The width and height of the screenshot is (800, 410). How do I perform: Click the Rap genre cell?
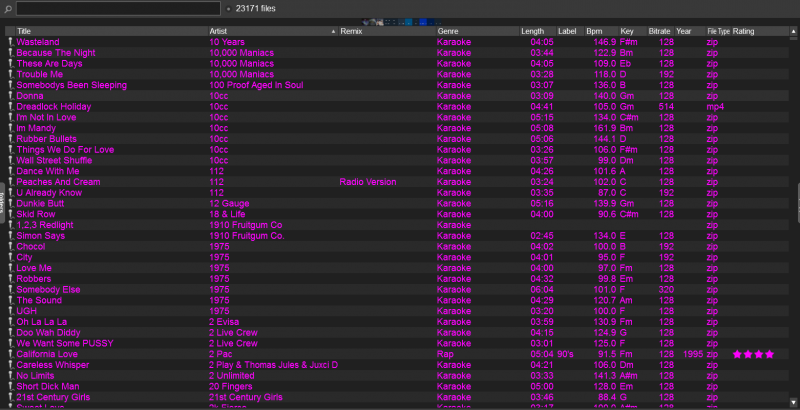(445, 354)
